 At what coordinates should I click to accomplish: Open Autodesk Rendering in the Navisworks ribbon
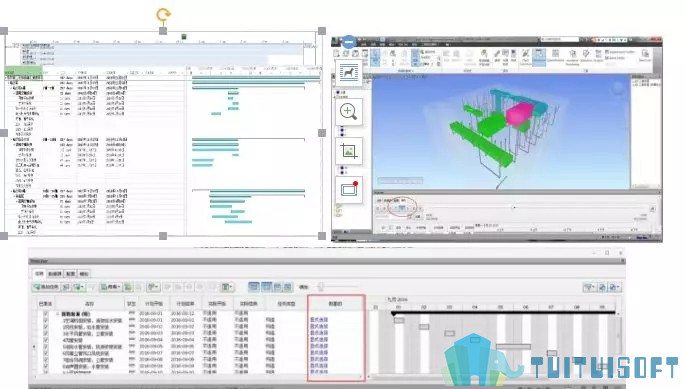click(572, 57)
